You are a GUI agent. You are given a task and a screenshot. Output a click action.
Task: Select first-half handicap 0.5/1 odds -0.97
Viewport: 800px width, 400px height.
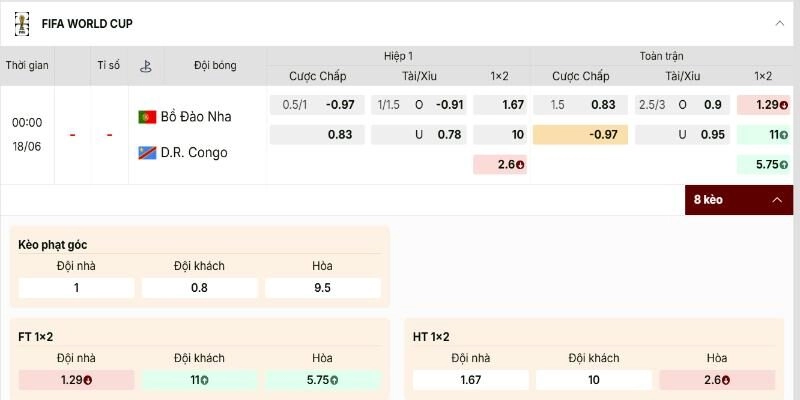[x=317, y=105]
